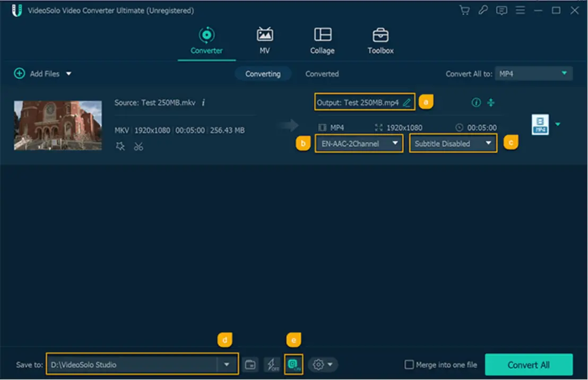Viewport: 588px width, 380px height.
Task: Open the EN-AAC-2Channel audio track dropdown
Action: click(x=359, y=143)
